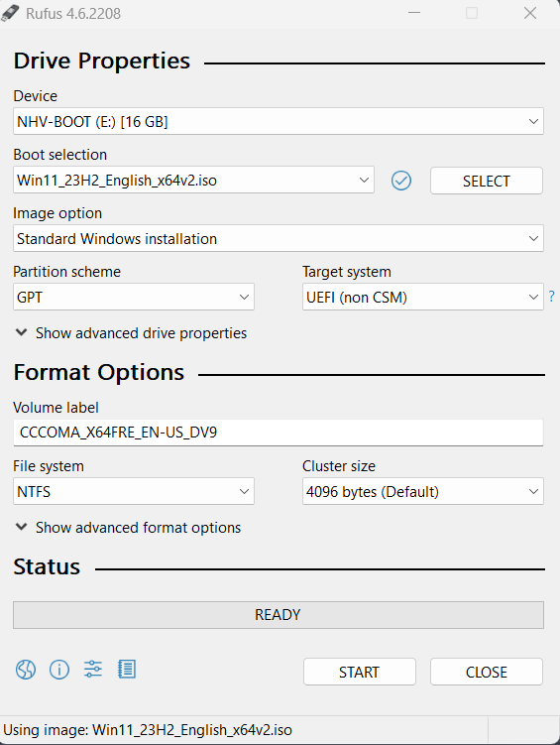Image resolution: width=560 pixels, height=745 pixels.
Task: Click the CLOSE button
Action: (x=487, y=672)
